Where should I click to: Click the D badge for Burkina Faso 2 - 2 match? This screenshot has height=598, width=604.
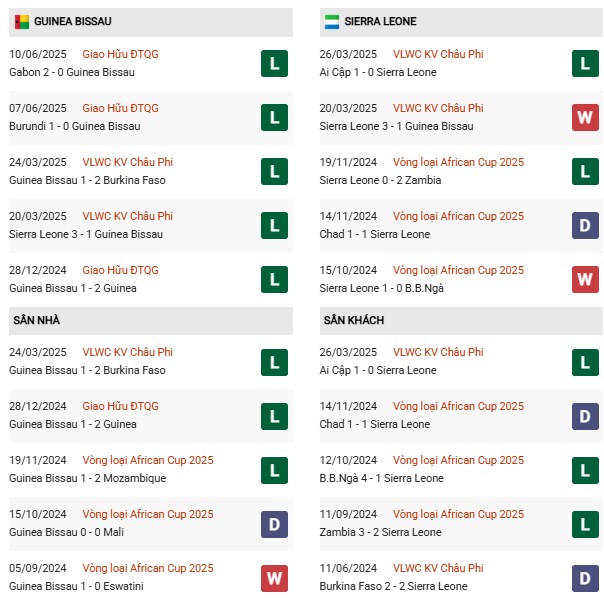click(585, 578)
